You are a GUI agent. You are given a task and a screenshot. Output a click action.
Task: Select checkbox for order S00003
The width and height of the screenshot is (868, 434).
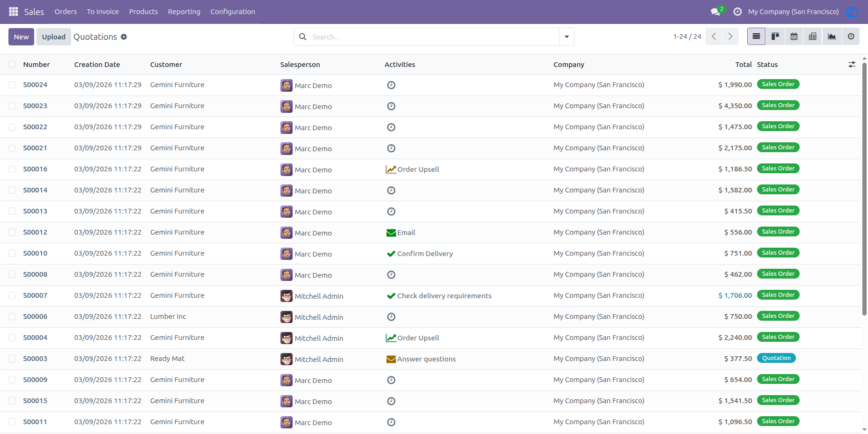tap(12, 359)
